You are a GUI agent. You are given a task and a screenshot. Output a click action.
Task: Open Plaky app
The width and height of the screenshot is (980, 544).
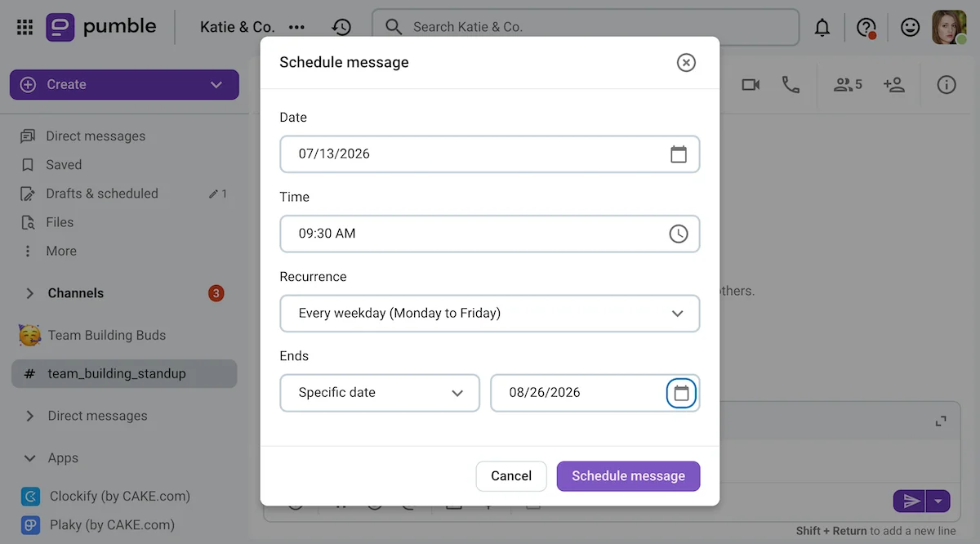(x=98, y=524)
